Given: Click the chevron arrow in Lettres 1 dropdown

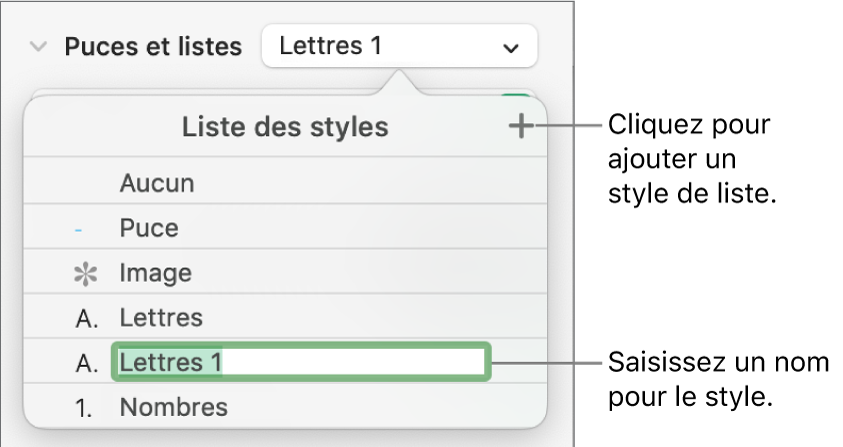Looking at the screenshot, I should point(511,47).
